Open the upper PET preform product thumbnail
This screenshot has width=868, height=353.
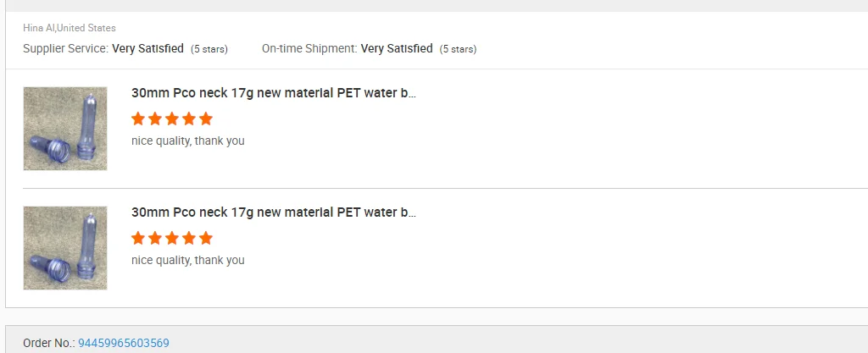[65, 129]
